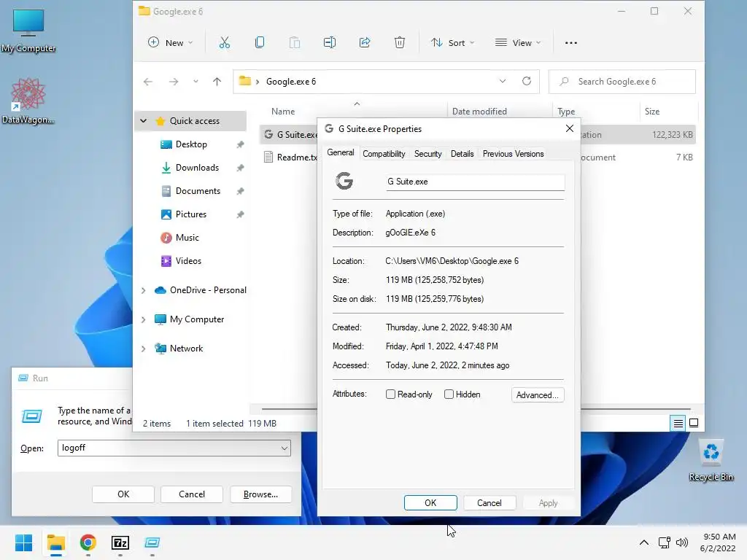Screen dimensions: 747x560
Task: Click the Advanced... attributes button
Action: coord(538,394)
